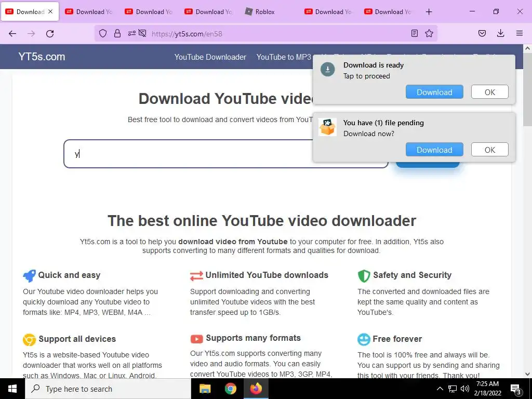Click Download in 'file pending' popup

click(x=434, y=150)
